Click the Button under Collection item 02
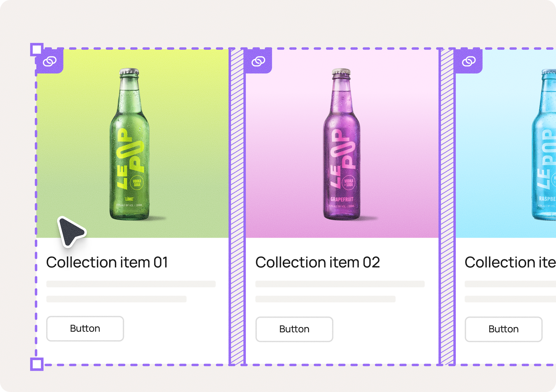This screenshot has height=392, width=556. point(294,329)
